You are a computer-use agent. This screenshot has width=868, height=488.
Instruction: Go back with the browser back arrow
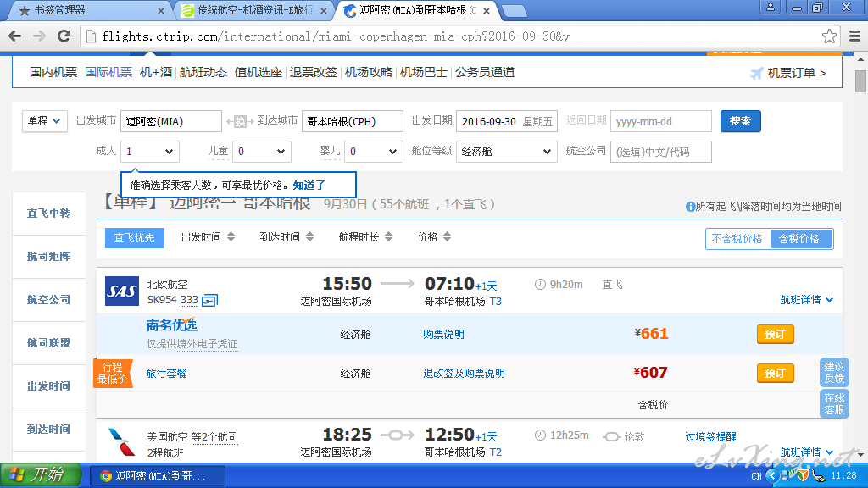coord(15,36)
